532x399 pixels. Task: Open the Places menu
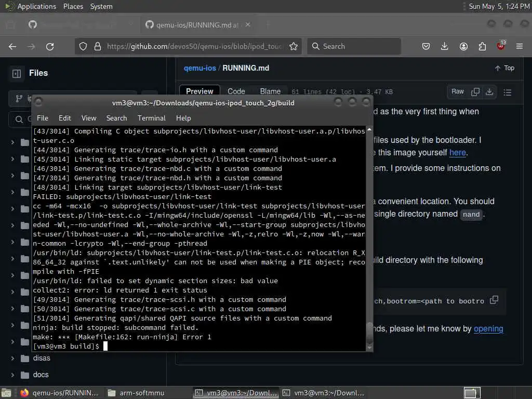click(73, 6)
